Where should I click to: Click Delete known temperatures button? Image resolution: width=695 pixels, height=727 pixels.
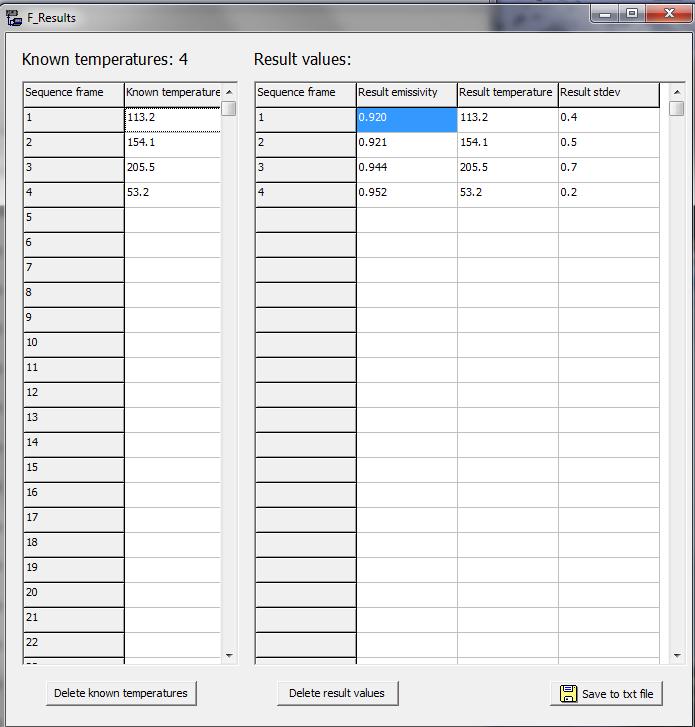121,693
